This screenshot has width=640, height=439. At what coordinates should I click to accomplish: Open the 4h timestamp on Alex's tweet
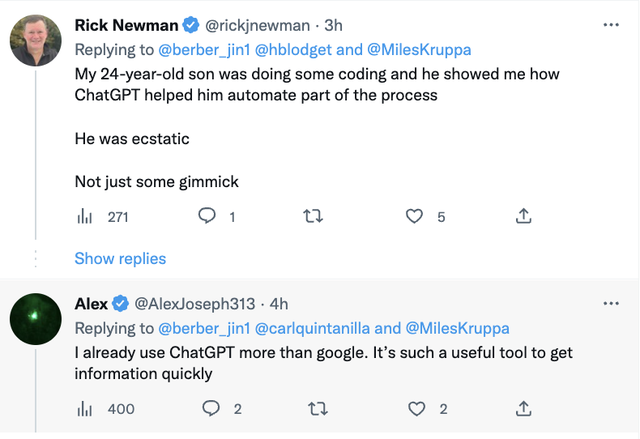pos(279,303)
